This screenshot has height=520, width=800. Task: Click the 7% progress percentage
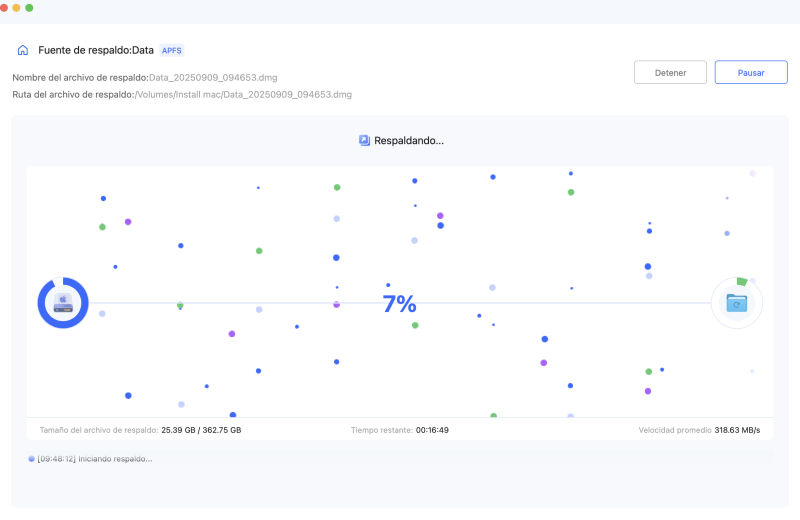(399, 304)
